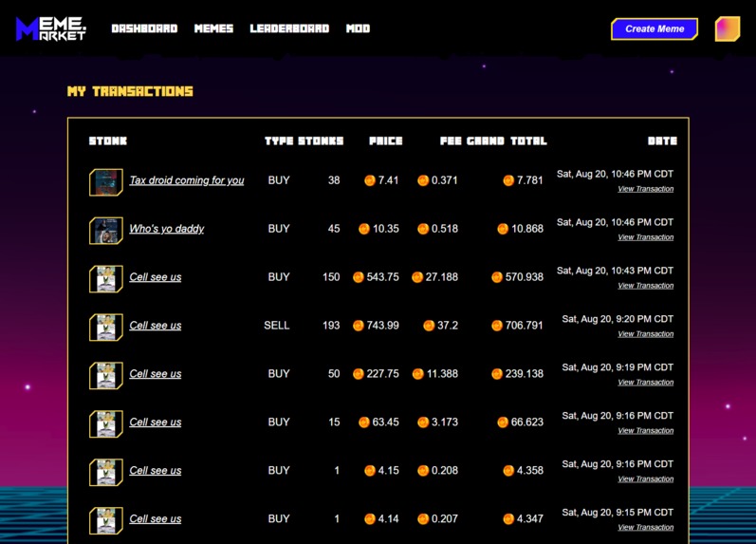Click the coin icon beside total 7.781
The width and height of the screenshot is (756, 544).
coord(508,180)
